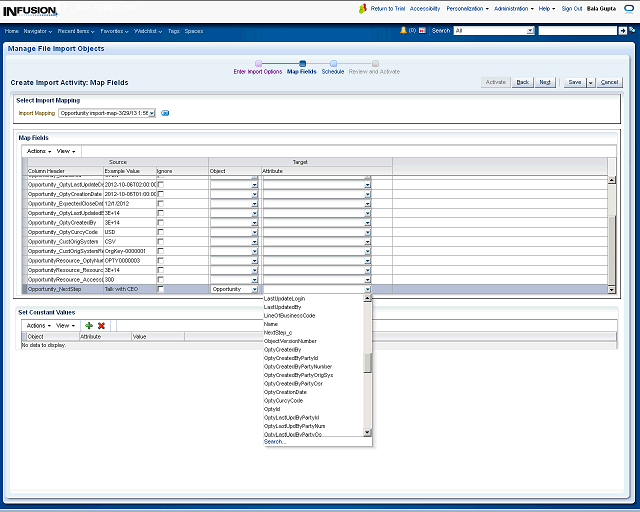Open the Watchlist menu
The width and height of the screenshot is (640, 512).
(x=148, y=31)
